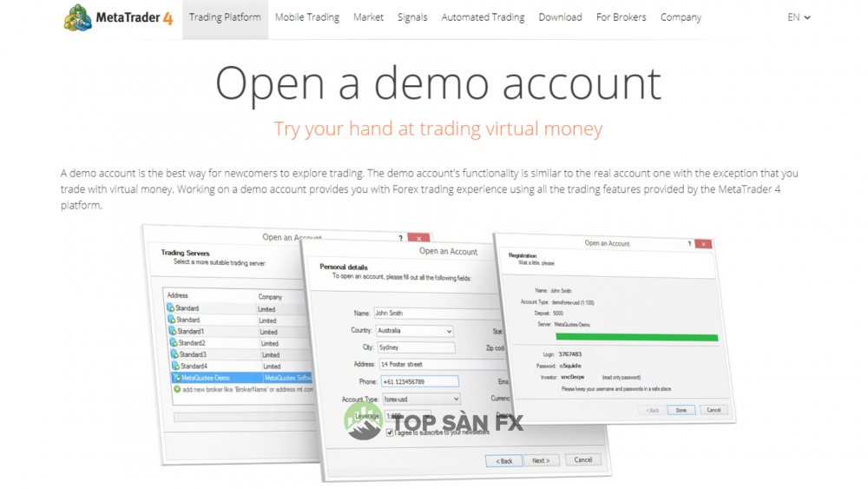Click the Address field 14 Foster street

tap(442, 365)
